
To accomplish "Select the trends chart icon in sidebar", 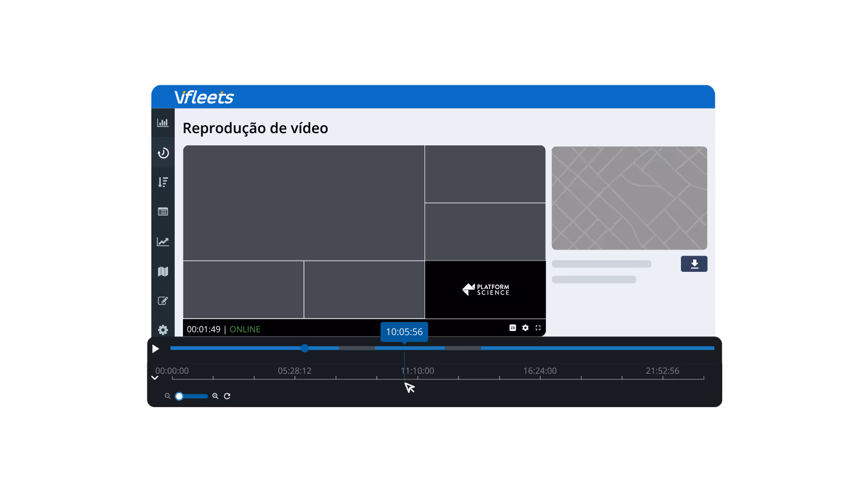I will (x=162, y=241).
